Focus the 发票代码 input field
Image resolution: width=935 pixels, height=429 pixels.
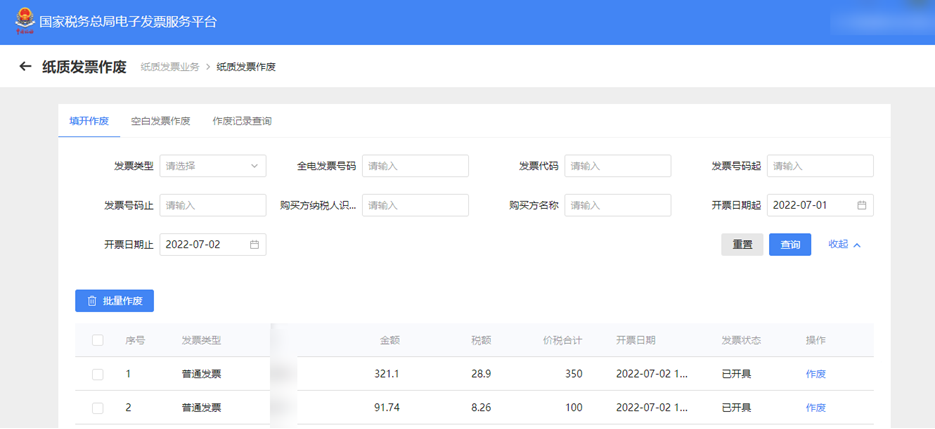click(618, 166)
